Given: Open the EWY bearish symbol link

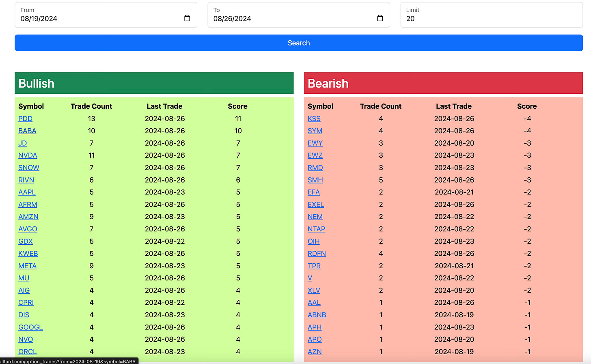Looking at the screenshot, I should tap(315, 143).
